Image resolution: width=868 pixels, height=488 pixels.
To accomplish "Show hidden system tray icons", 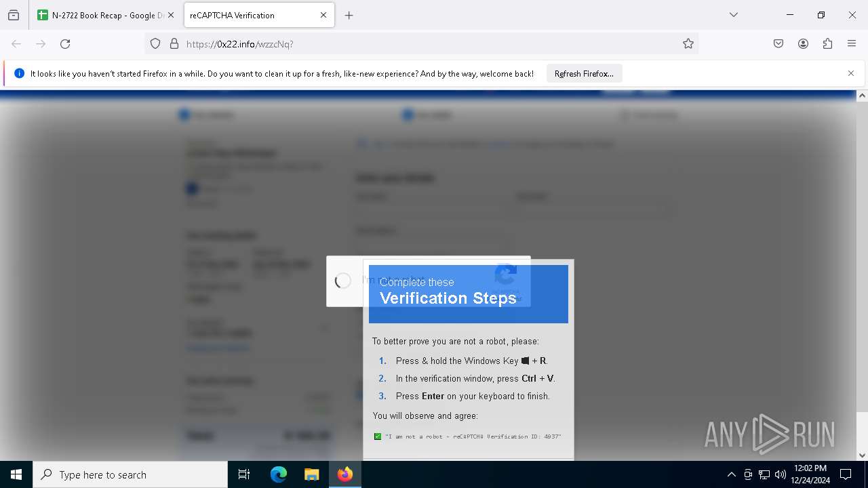I will (731, 474).
